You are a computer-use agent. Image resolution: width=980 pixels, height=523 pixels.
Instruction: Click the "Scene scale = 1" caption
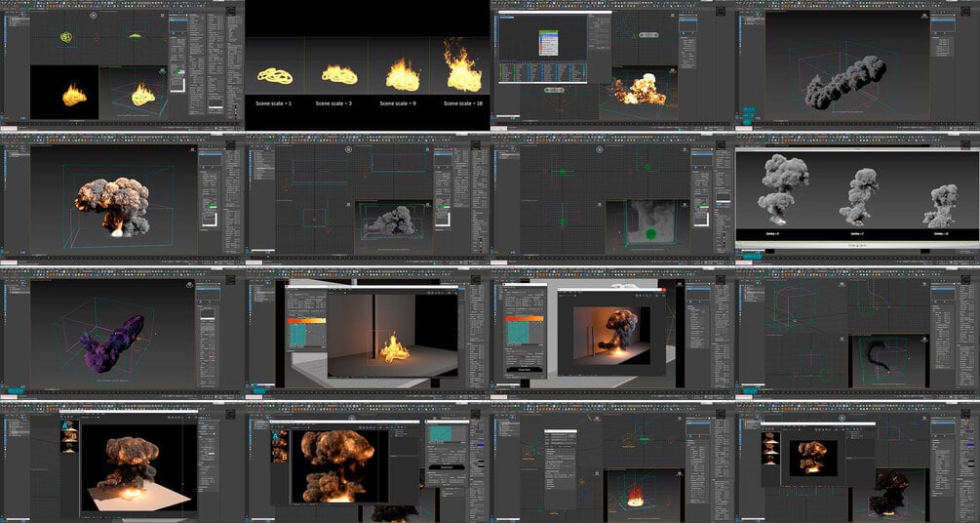click(273, 103)
